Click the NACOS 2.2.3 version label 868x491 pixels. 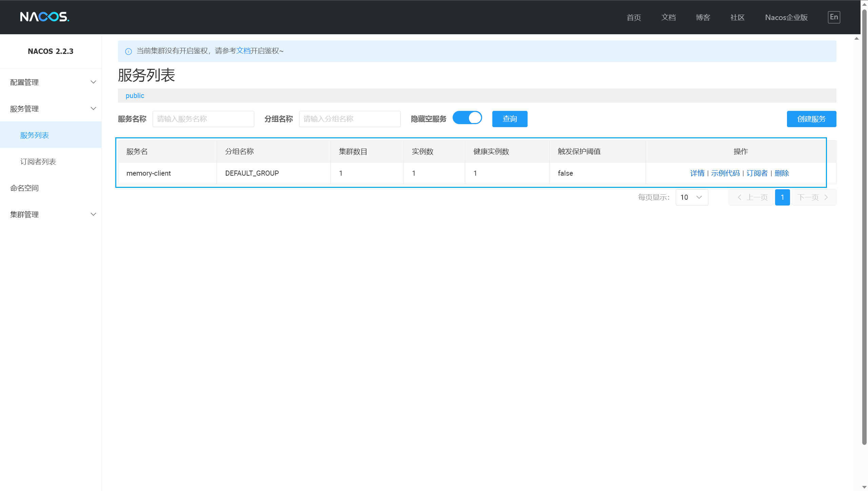point(51,51)
